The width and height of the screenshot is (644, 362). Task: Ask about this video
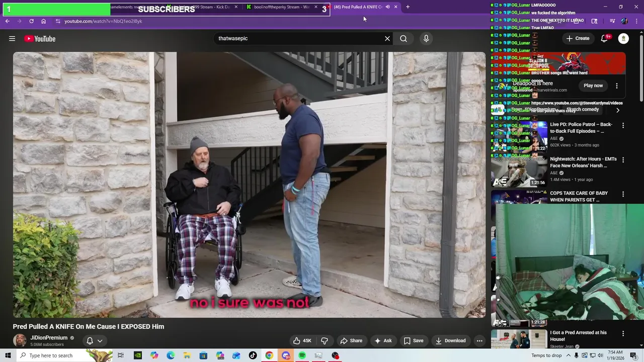pyautogui.click(x=383, y=340)
